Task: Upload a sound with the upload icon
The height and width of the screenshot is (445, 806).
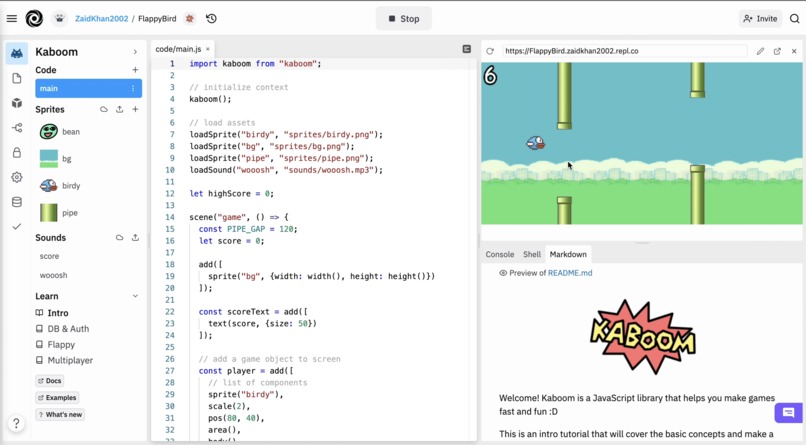Action: coord(135,238)
